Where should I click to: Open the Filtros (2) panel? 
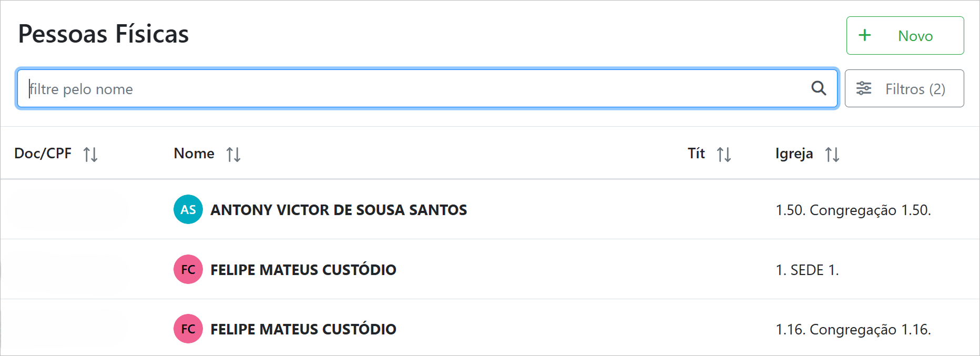(x=904, y=88)
